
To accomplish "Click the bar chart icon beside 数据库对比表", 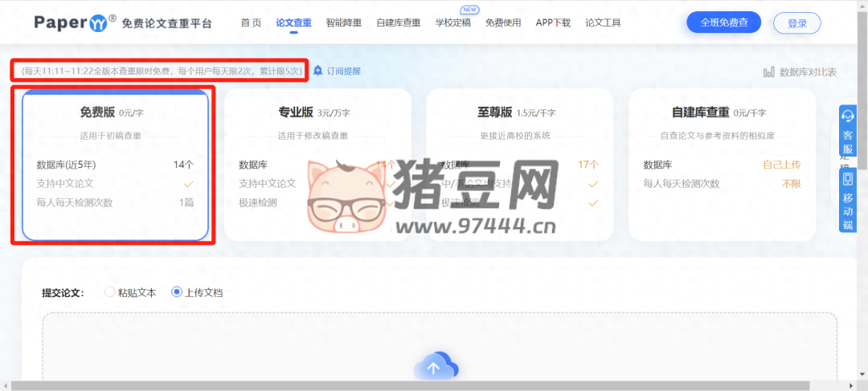I will tap(769, 72).
